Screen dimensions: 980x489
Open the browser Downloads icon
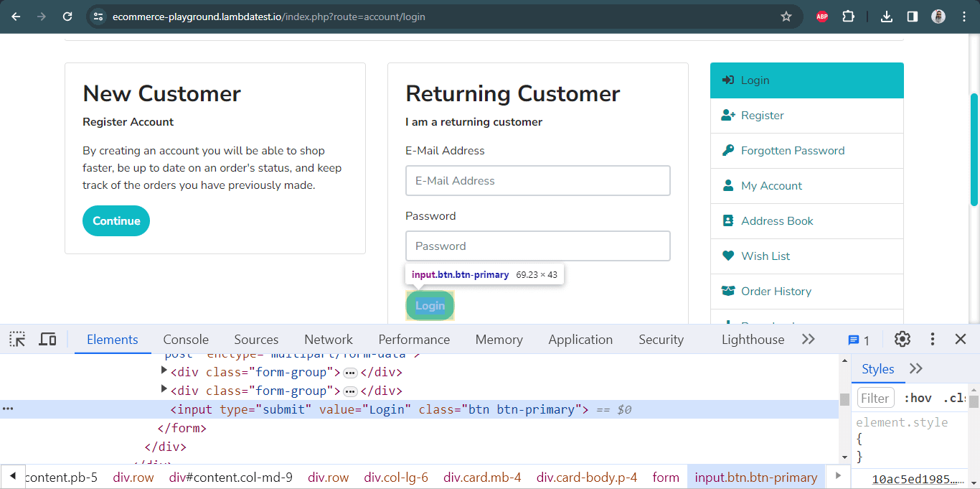pyautogui.click(x=886, y=16)
